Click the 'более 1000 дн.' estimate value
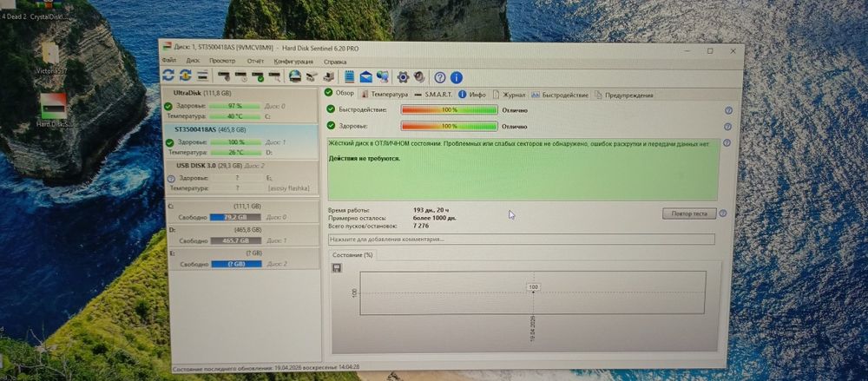 [435, 218]
